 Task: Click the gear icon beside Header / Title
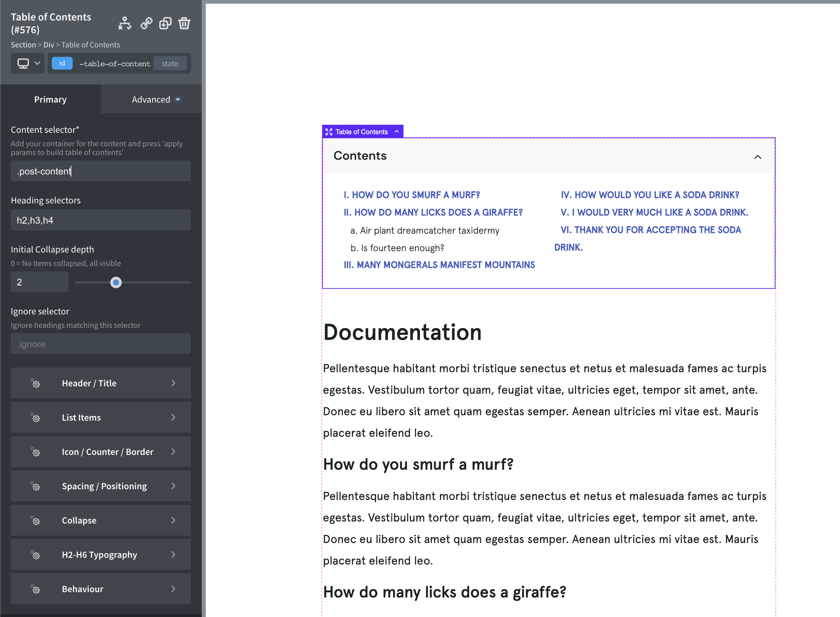click(x=36, y=384)
